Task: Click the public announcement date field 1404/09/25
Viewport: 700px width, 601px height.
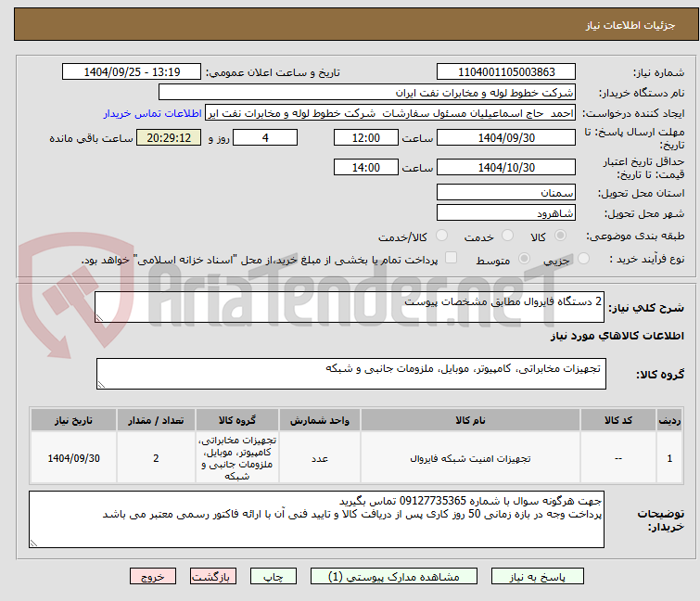Action: (x=132, y=72)
